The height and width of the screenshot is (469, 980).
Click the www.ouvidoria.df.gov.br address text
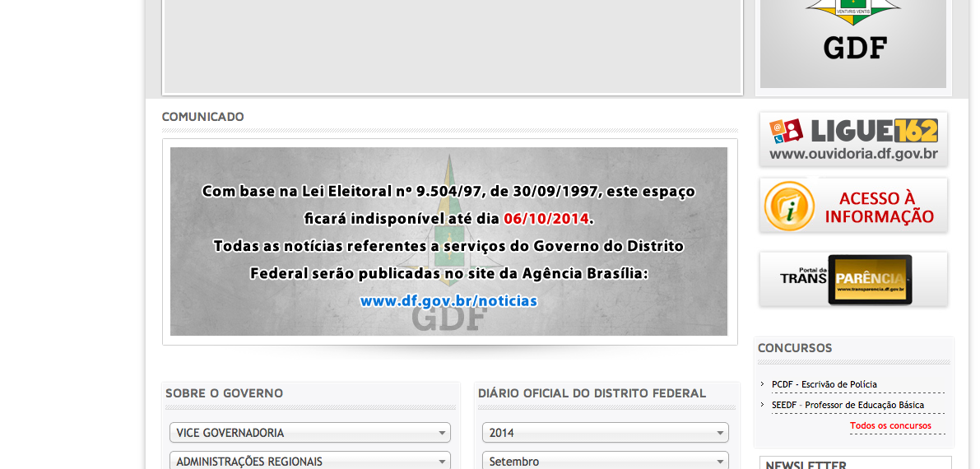(x=853, y=154)
